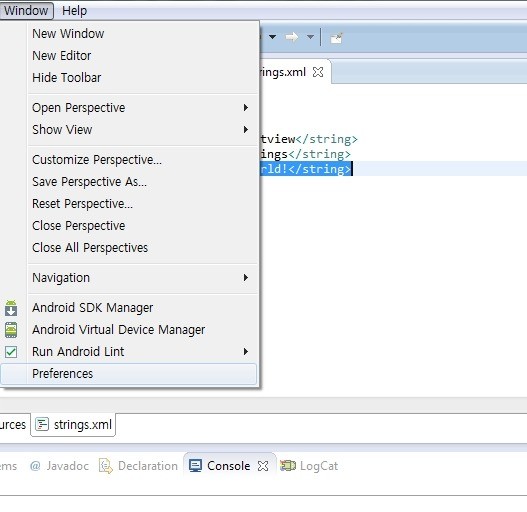Click the forward navigation arrow in toolbar
The height and width of the screenshot is (512, 527).
[292, 37]
